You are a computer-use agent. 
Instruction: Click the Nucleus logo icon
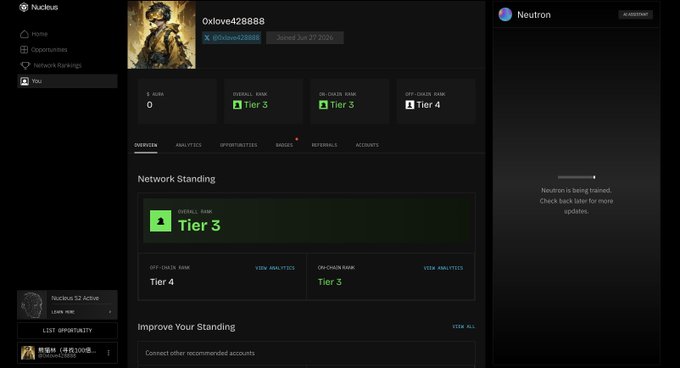pyautogui.click(x=24, y=7)
